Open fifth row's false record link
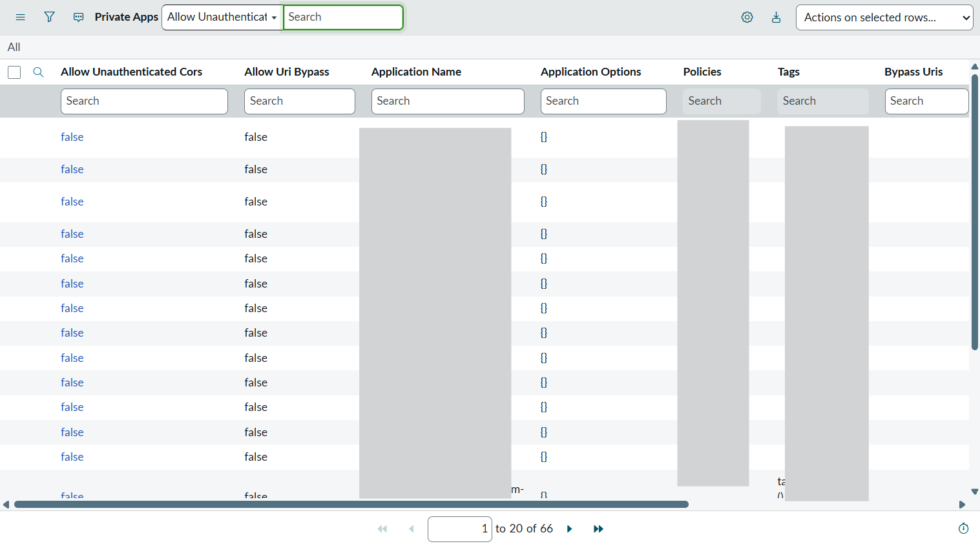 (x=72, y=258)
